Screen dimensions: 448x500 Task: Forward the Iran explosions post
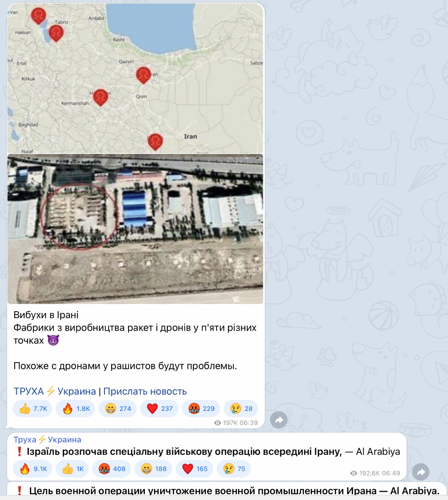279,420
